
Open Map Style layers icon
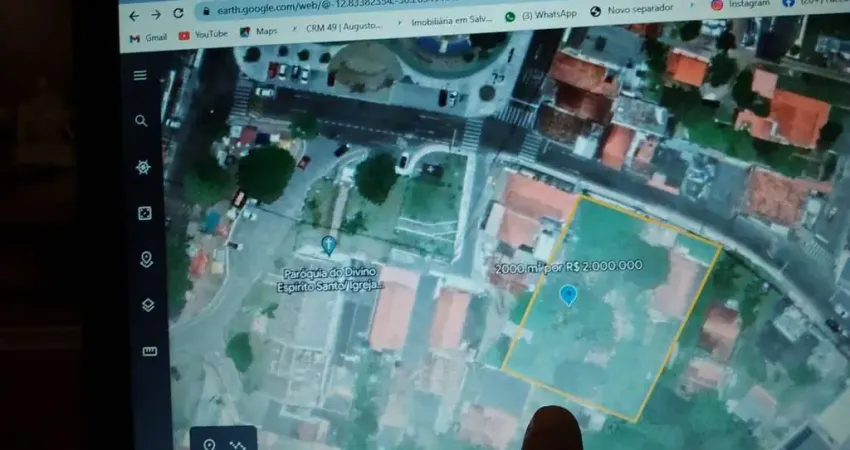[148, 305]
